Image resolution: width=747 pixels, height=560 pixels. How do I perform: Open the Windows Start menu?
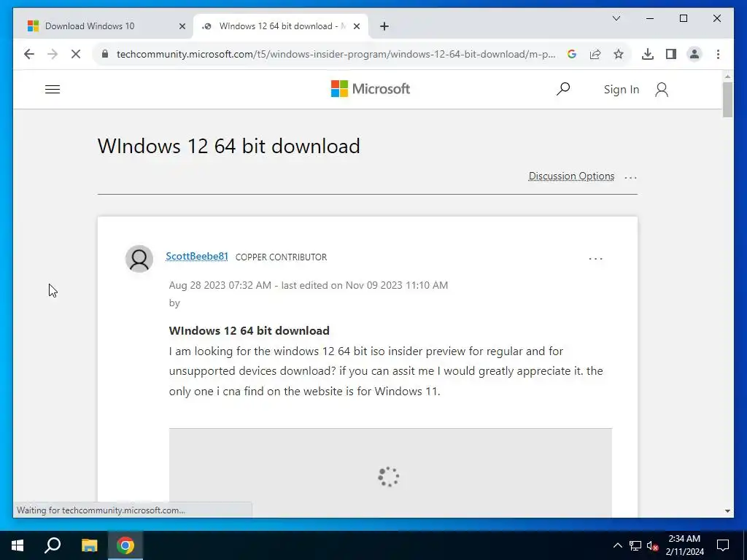point(18,545)
